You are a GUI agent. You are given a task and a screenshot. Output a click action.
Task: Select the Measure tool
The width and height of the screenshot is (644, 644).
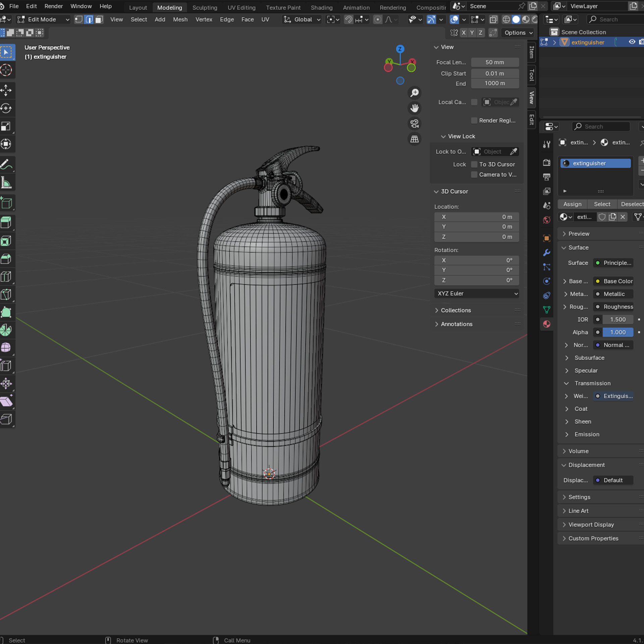tap(6, 183)
